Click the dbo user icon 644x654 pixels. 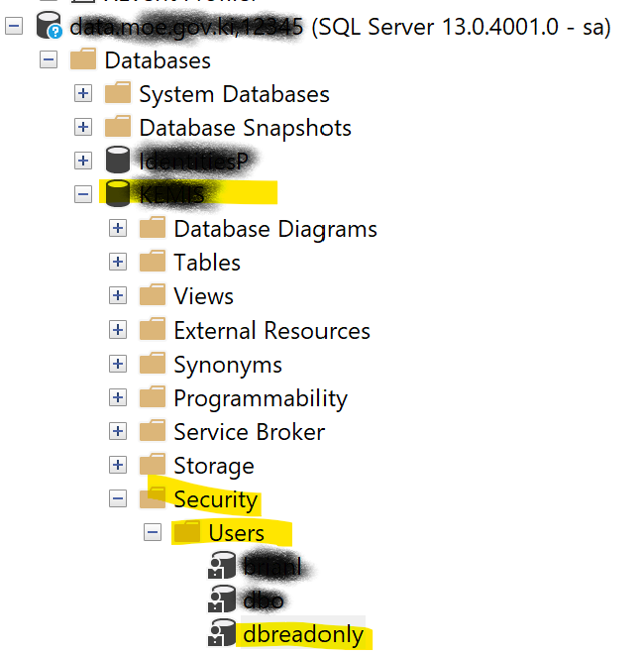[x=221, y=600]
